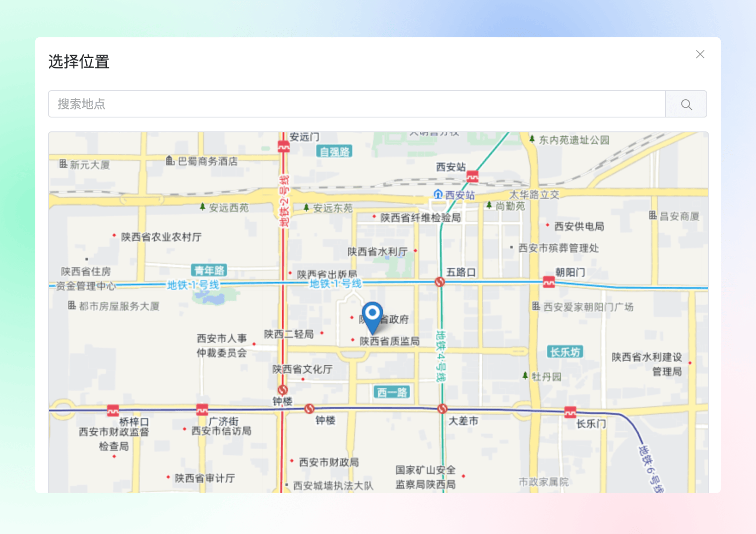756x534 pixels.
Task: Select the 朝阳门 metro station icon
Action: coord(549,283)
